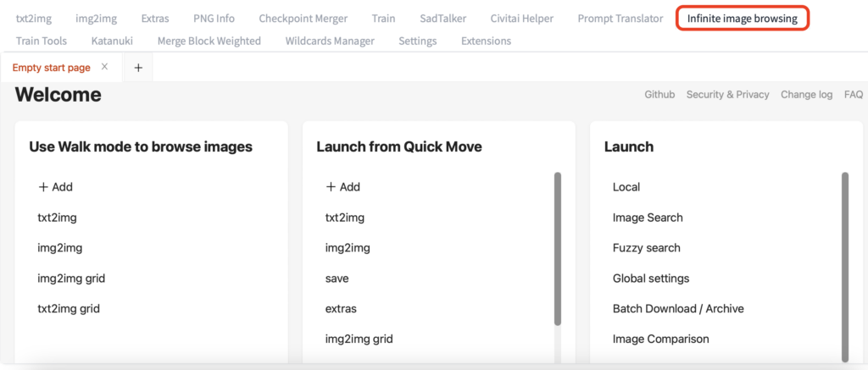Screen dimensions: 868x370
Task: Open the PNG Info tab
Action: coord(214,18)
